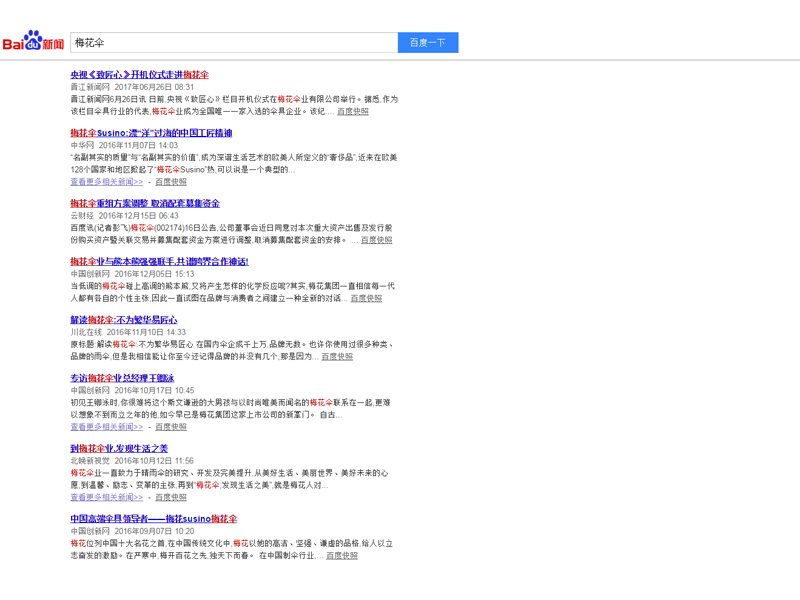Open the 央视《致匠心》开机仪式 headline

point(139,75)
